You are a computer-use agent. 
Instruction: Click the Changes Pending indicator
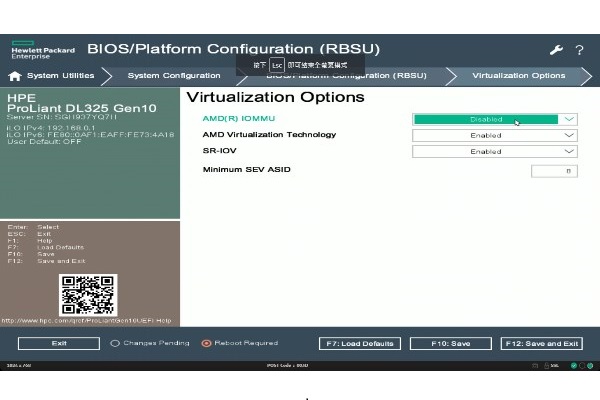coord(150,343)
